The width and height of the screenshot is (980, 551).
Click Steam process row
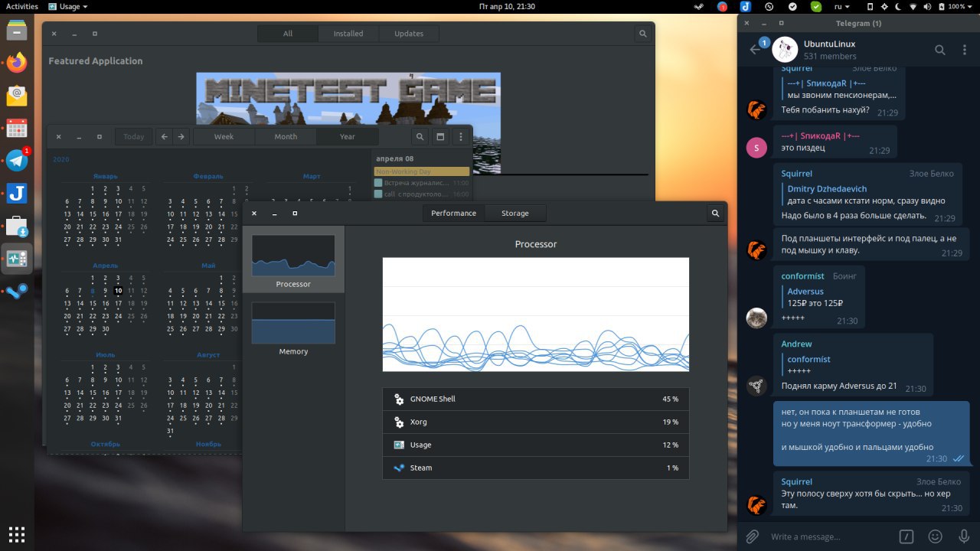[x=536, y=468]
